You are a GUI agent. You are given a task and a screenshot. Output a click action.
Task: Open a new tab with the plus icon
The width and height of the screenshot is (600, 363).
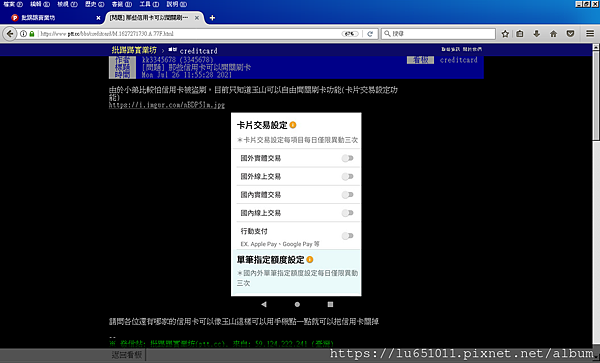212,18
